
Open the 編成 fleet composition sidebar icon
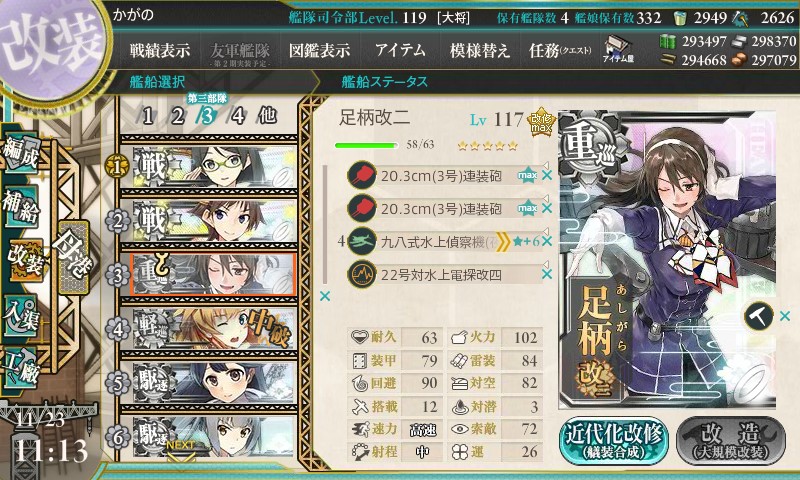[21, 153]
